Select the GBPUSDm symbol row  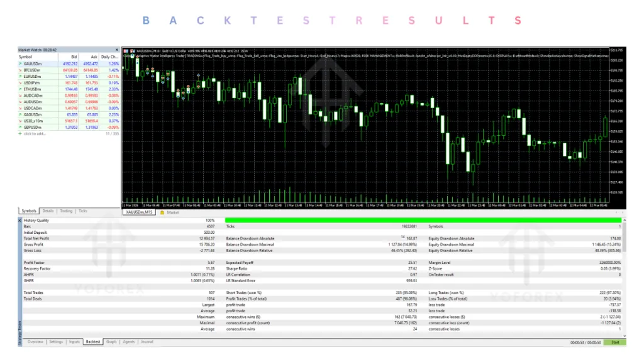pos(69,128)
